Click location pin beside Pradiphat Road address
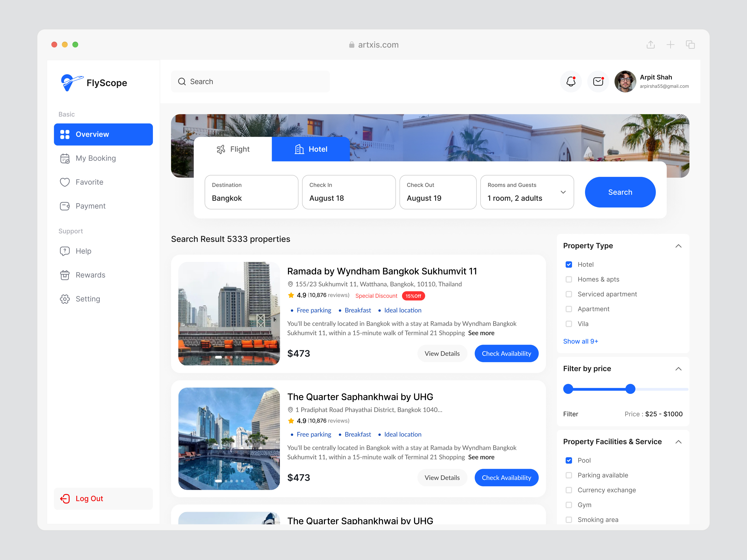The width and height of the screenshot is (747, 560). (290, 410)
